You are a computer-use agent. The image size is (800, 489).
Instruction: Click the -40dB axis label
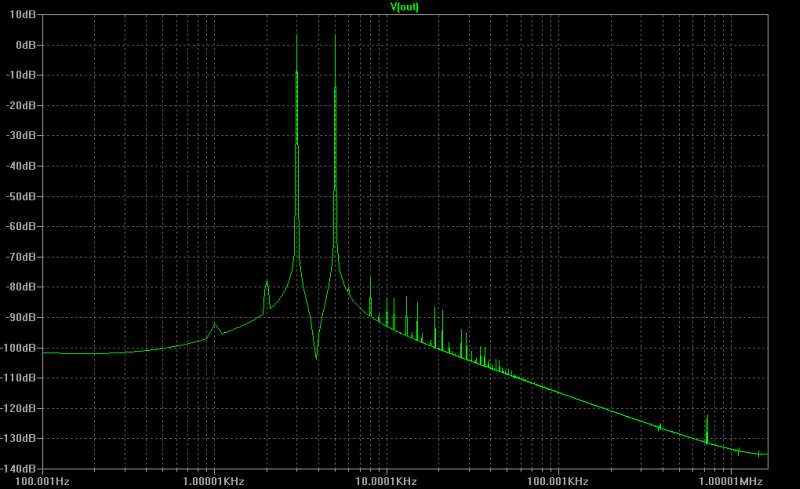[20, 166]
